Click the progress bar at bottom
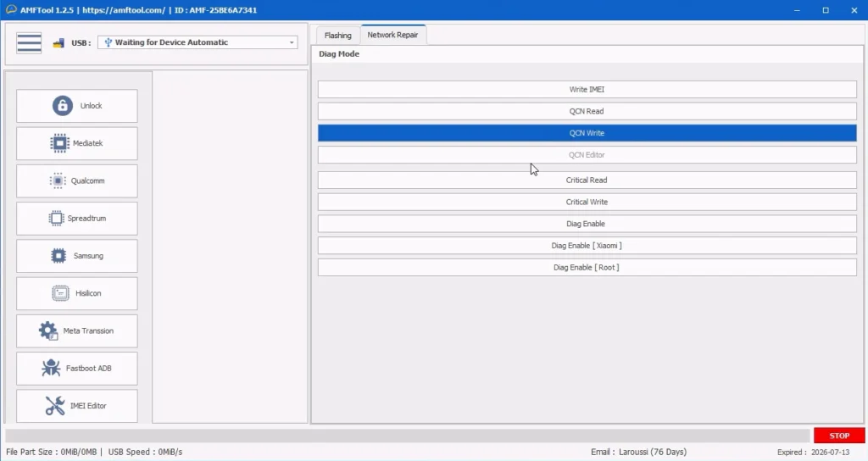The width and height of the screenshot is (868, 461). (407, 436)
